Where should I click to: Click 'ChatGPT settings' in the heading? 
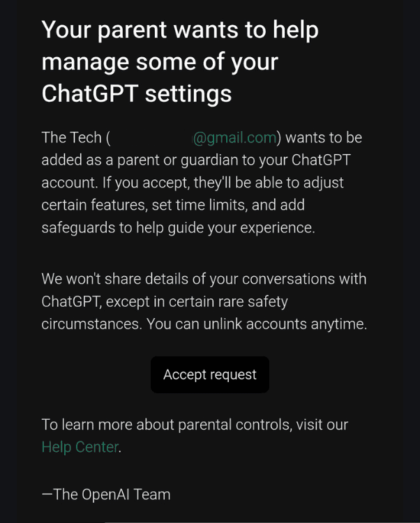click(136, 93)
